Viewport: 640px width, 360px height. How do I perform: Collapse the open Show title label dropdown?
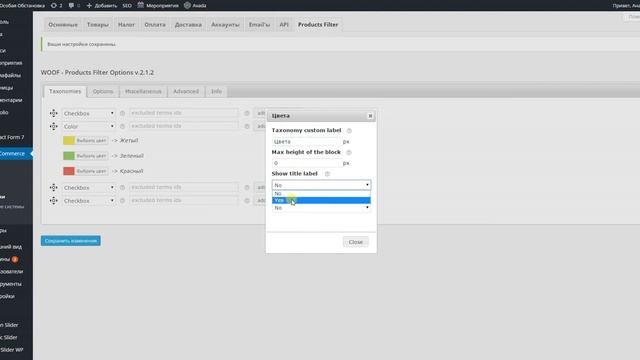click(321, 185)
